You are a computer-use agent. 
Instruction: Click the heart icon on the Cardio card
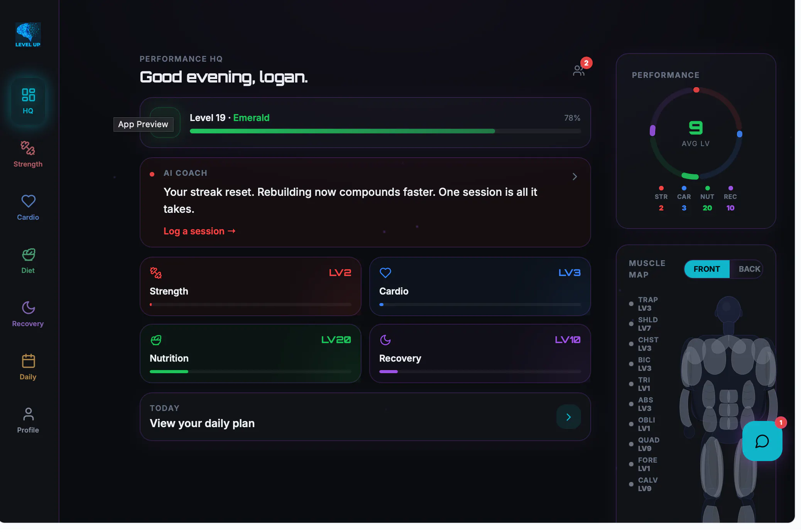(x=385, y=273)
